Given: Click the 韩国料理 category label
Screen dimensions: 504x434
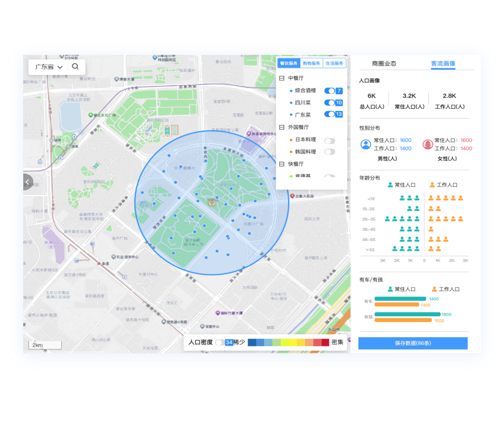Looking at the screenshot, I should coord(305,152).
